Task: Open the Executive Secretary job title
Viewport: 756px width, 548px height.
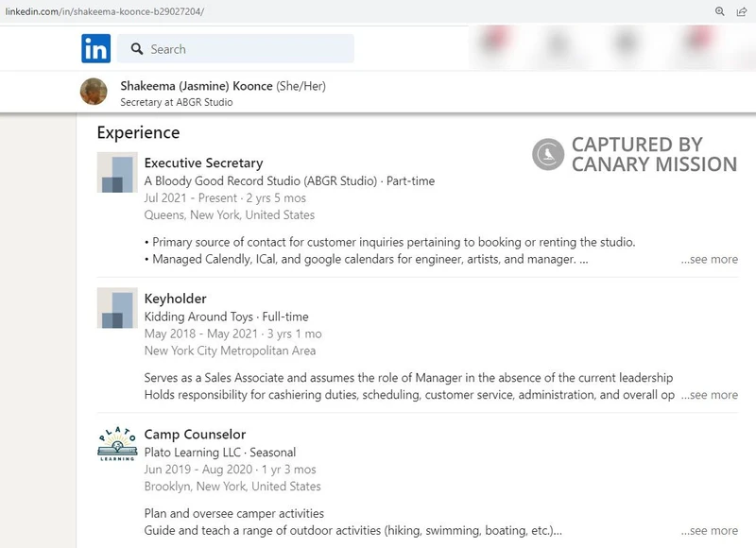Action: point(203,163)
